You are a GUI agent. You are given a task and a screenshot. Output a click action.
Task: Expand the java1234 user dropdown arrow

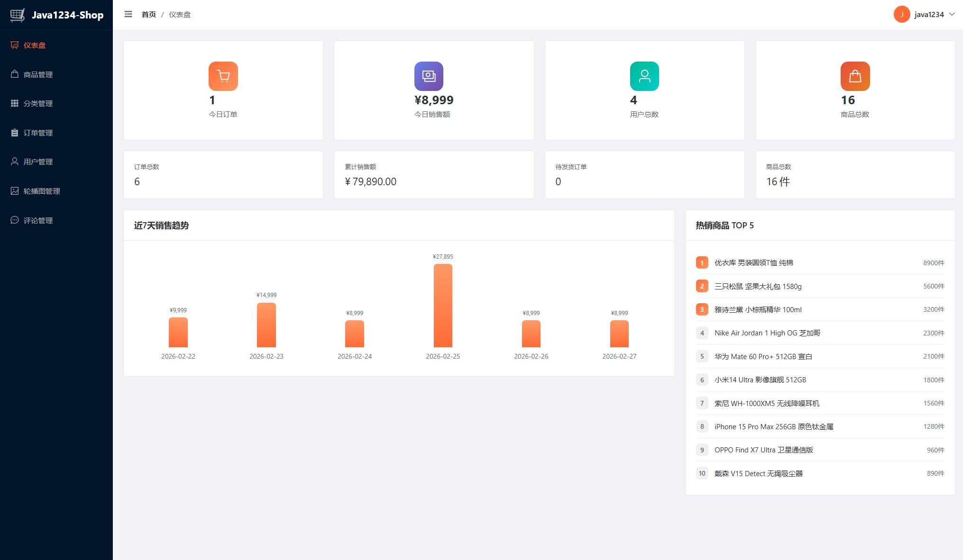952,14
